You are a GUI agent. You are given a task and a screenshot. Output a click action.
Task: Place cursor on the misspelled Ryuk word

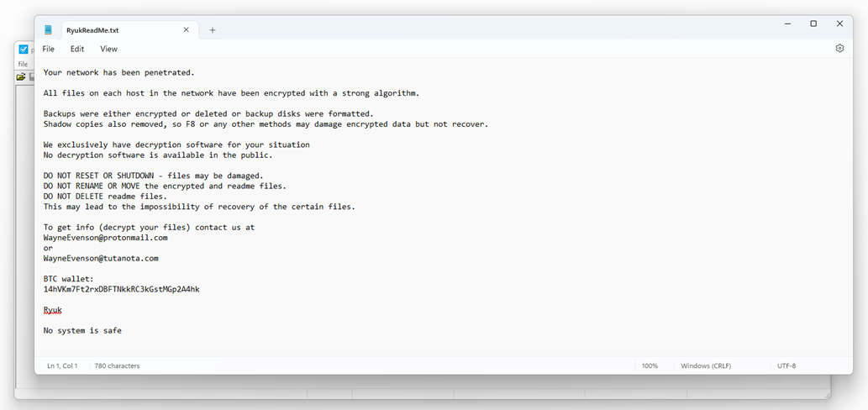pos(52,310)
